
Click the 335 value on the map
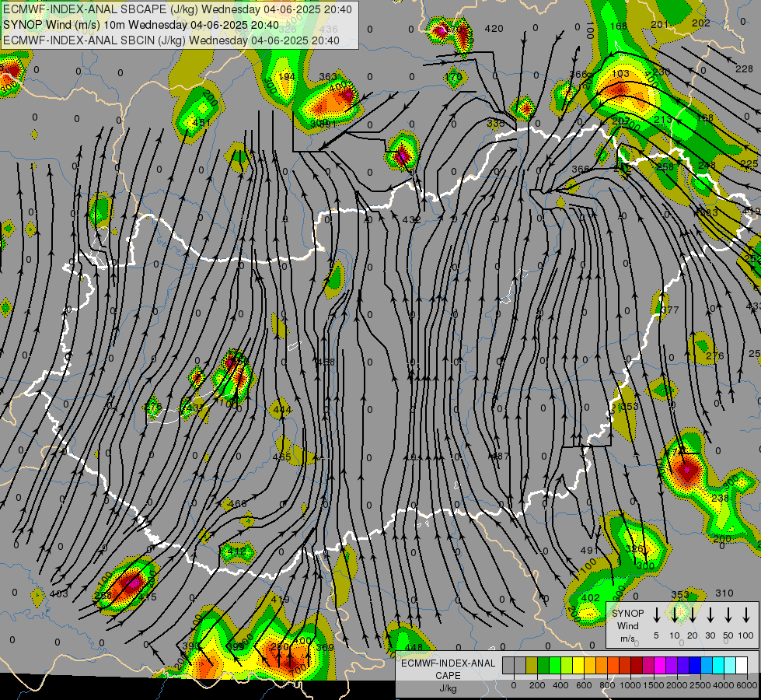(x=496, y=124)
